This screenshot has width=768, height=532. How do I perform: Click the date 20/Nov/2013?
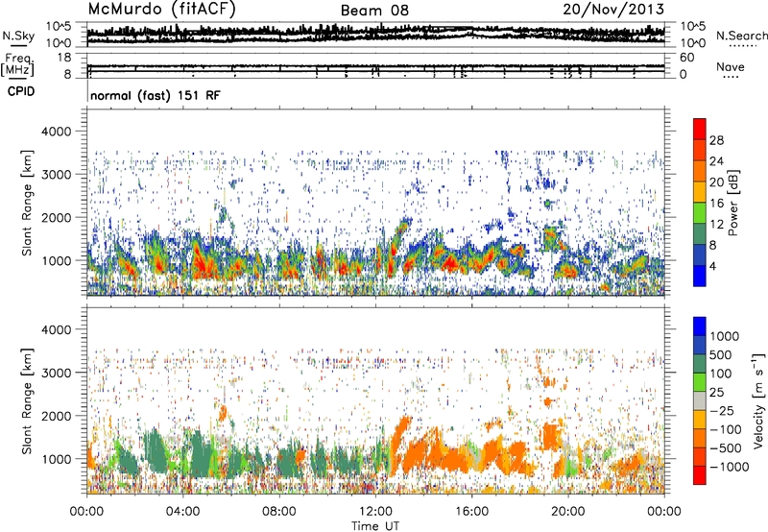[613, 9]
